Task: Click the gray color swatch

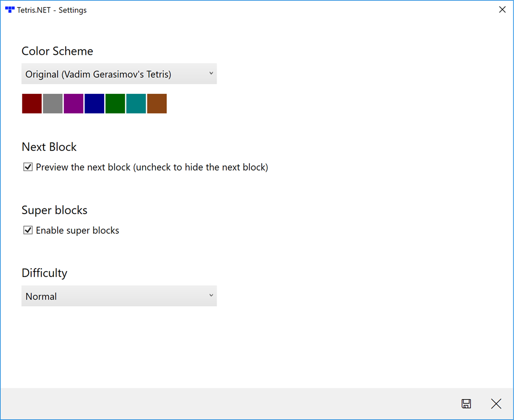Action: point(53,104)
